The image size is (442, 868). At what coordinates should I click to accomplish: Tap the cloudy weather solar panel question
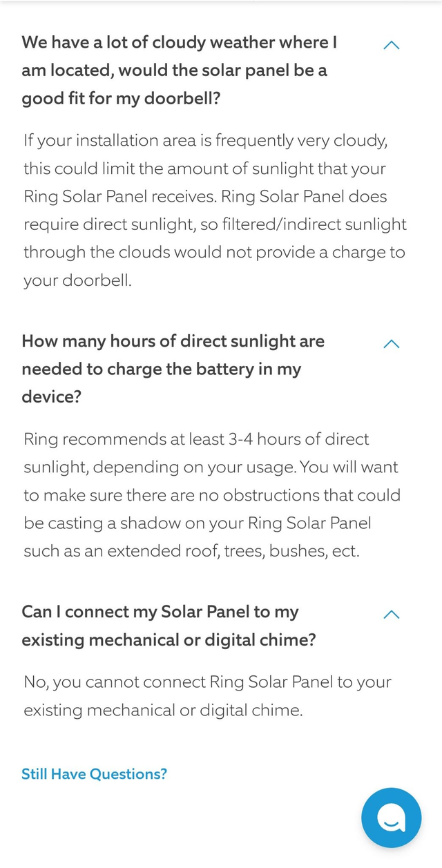point(180,70)
